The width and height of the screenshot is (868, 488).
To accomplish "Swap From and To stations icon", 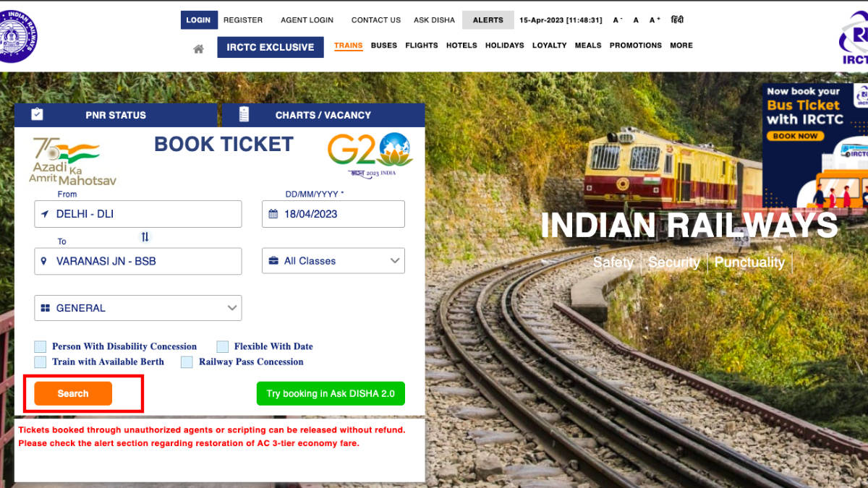I will (x=145, y=237).
